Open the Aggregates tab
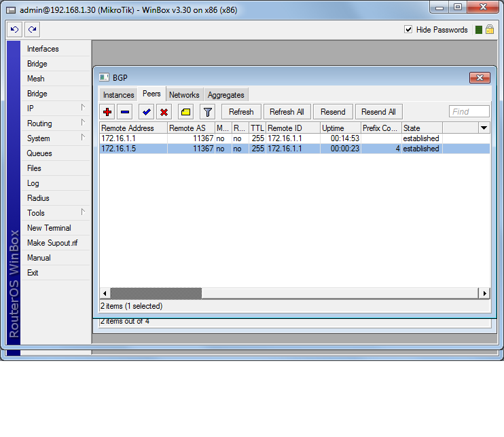 tap(226, 95)
